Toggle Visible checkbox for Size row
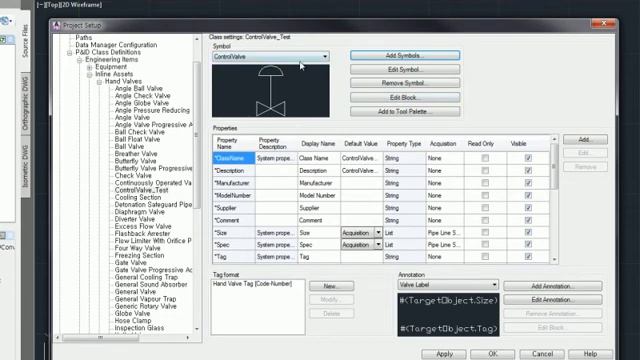640x360 pixels. tap(528, 233)
